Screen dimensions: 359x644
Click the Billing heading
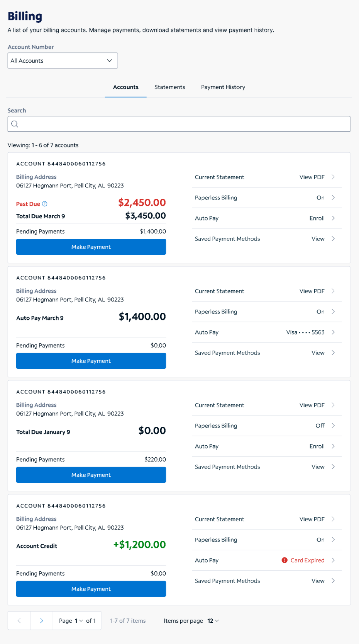25,16
